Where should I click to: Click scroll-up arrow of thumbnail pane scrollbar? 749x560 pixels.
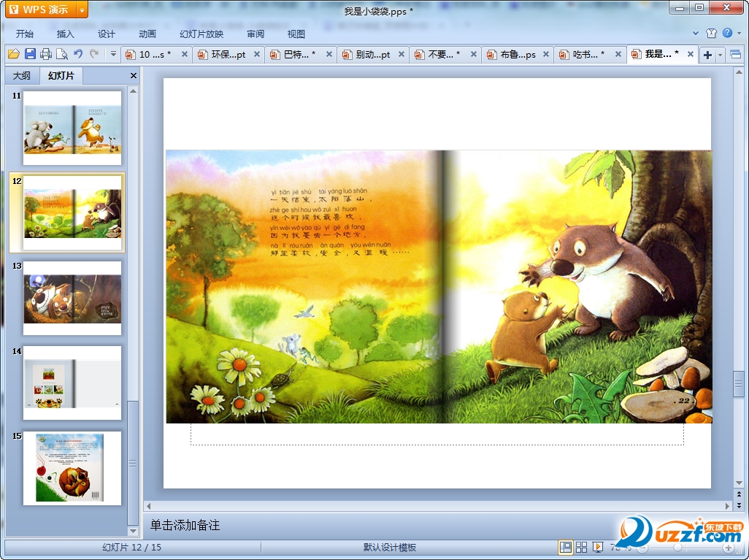(134, 91)
